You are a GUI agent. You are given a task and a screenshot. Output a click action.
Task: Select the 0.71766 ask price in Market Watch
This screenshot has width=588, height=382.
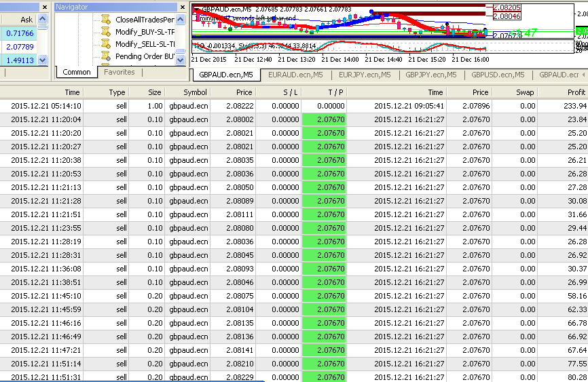point(20,33)
